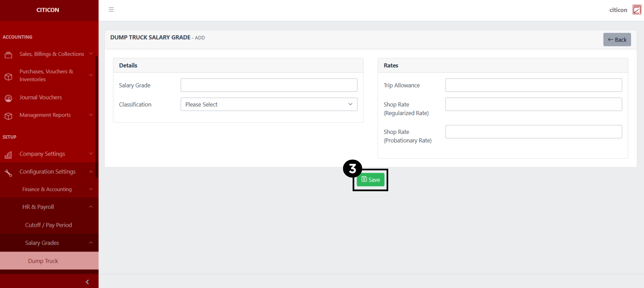Select Dump Truck menu item
The width and height of the screenshot is (644, 288).
43,261
